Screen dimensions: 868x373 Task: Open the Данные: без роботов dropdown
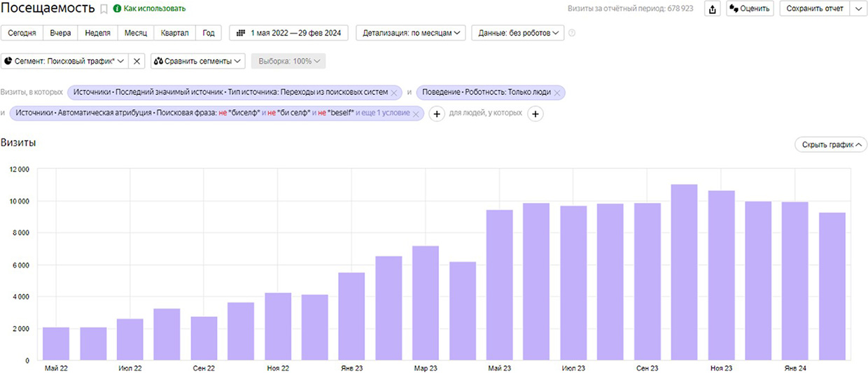[x=517, y=33]
